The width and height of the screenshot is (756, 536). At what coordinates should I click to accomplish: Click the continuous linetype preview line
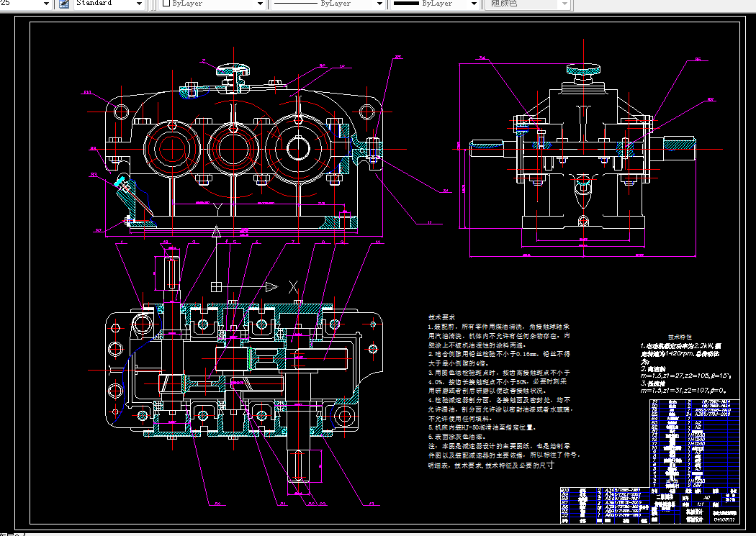click(x=295, y=4)
